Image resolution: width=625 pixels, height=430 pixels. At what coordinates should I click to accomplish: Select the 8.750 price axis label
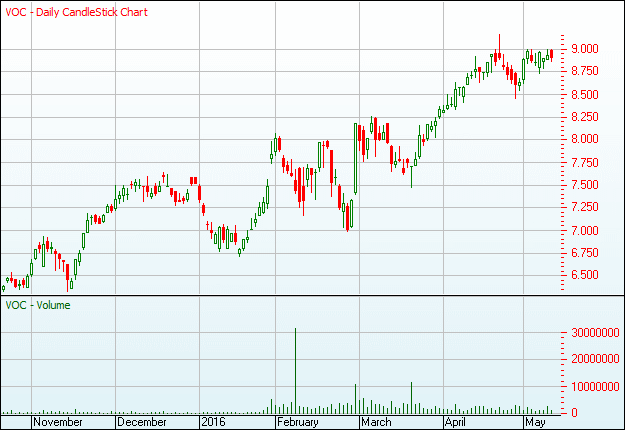(585, 71)
